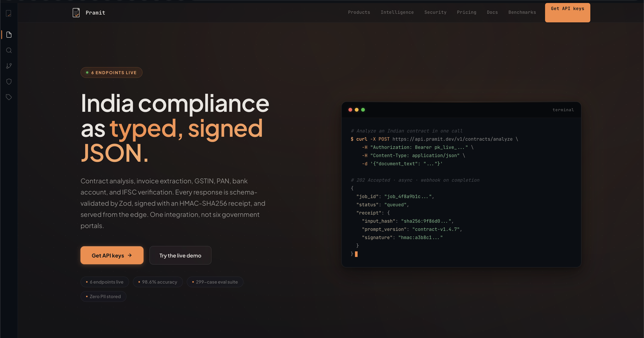The image size is (644, 338).
Task: Click the orange Get API keys hero button
Action: [x=112, y=255]
